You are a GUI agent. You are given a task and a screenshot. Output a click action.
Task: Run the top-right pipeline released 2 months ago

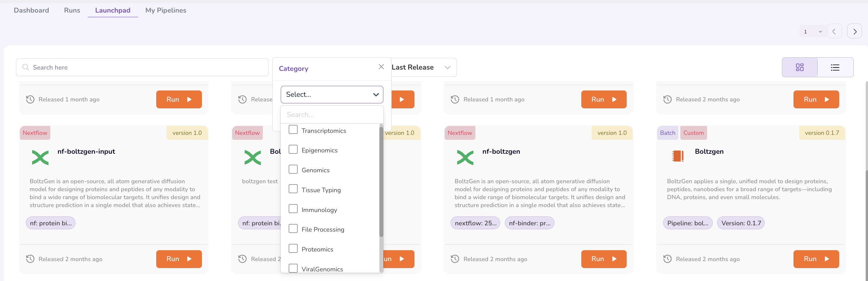click(816, 99)
